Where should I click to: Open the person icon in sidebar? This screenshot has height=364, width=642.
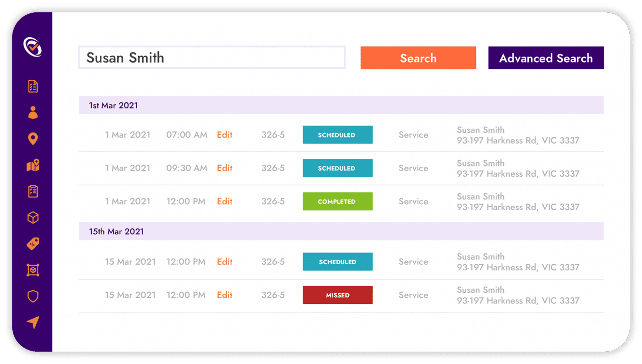tap(33, 113)
